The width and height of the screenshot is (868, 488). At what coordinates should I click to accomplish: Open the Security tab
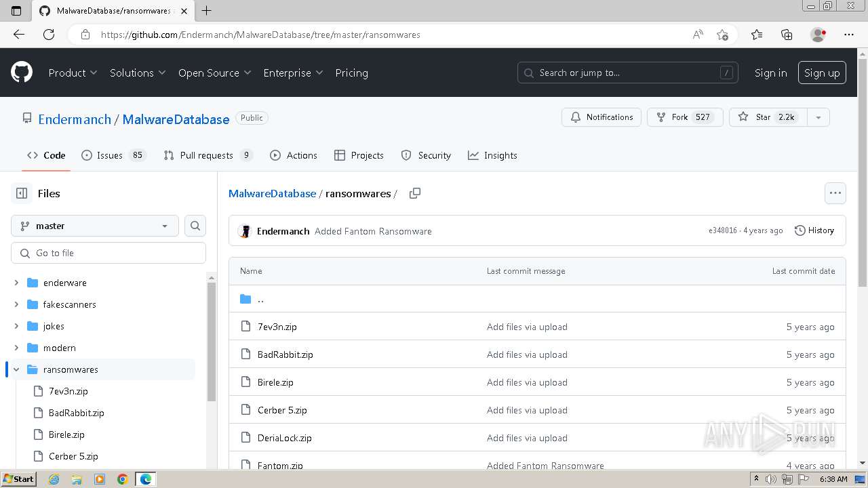point(426,155)
